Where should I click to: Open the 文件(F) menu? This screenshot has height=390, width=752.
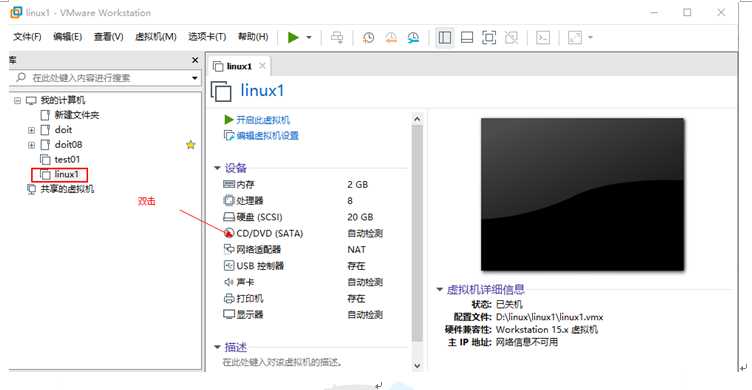pyautogui.click(x=27, y=37)
